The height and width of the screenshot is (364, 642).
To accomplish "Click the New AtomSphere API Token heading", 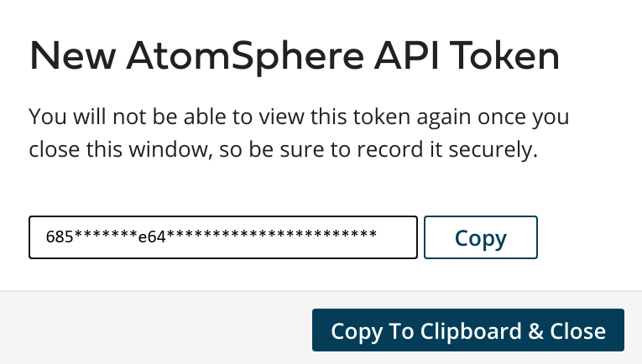I will click(x=295, y=56).
